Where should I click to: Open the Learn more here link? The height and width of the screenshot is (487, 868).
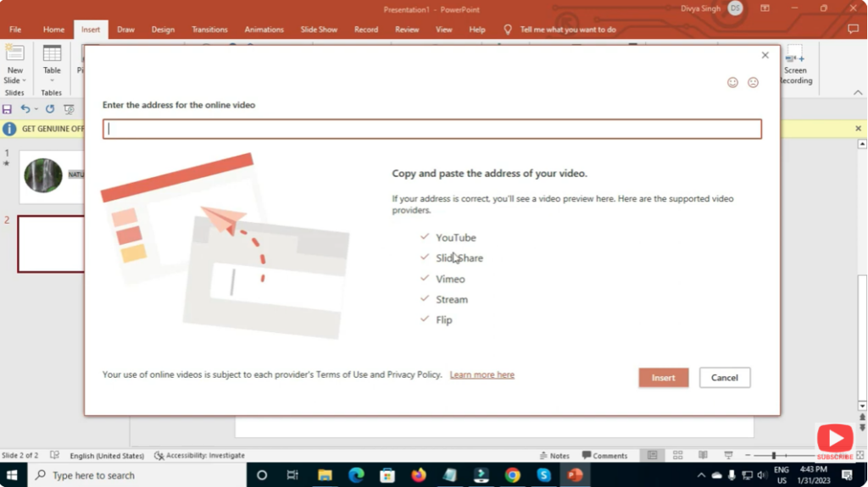click(481, 374)
